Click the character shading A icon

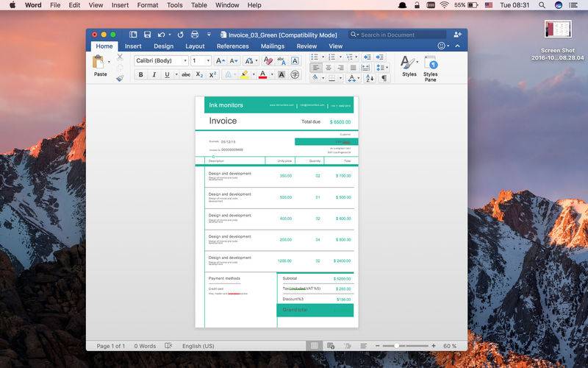[x=282, y=75]
